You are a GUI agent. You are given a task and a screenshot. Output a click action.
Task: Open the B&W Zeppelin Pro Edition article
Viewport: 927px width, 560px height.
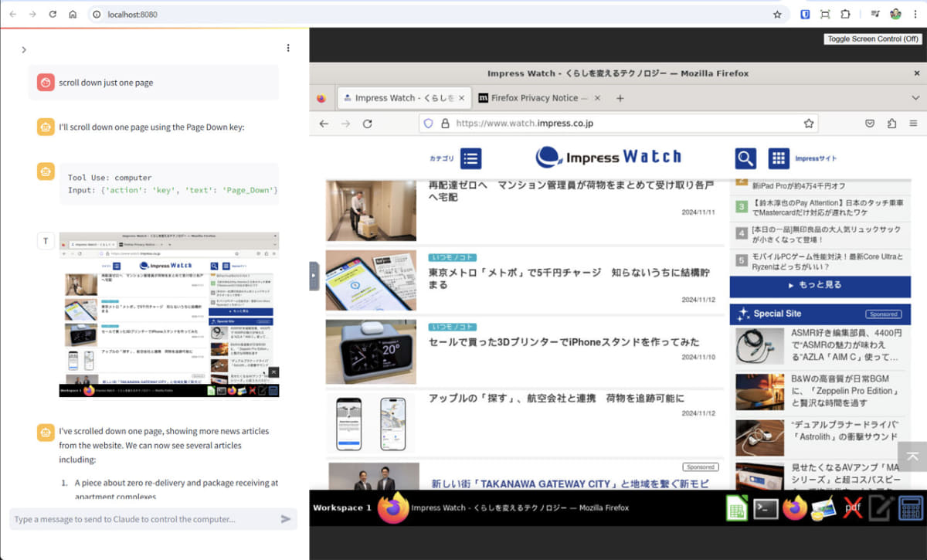(x=846, y=391)
